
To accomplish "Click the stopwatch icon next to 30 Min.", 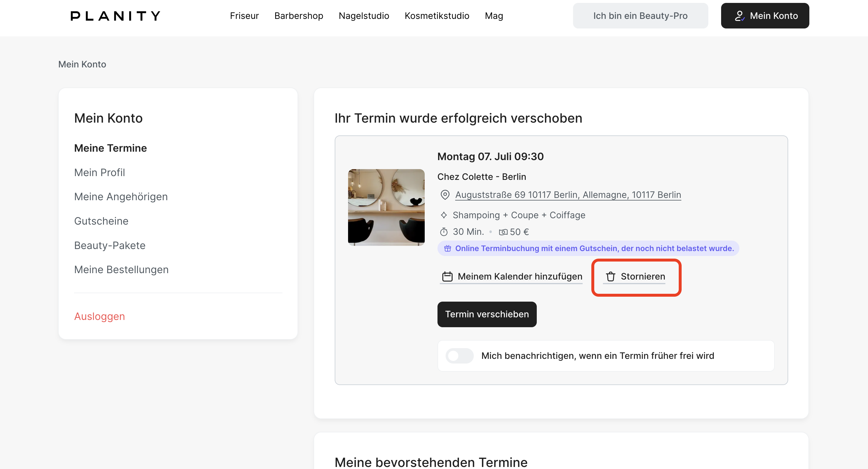I will [x=444, y=232].
